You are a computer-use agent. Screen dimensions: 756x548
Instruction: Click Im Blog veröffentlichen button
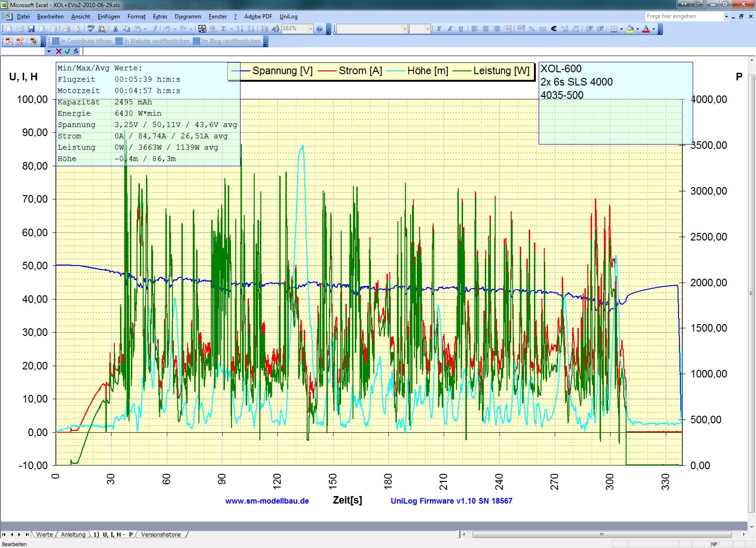(226, 41)
